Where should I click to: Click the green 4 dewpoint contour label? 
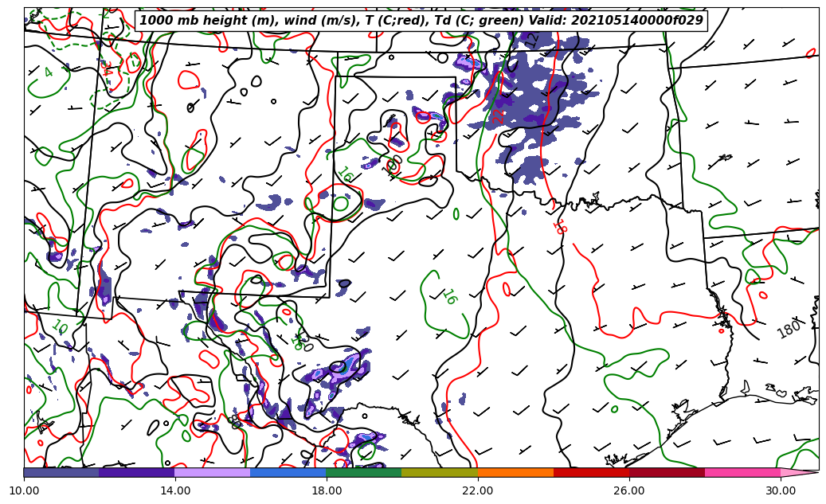(49, 72)
